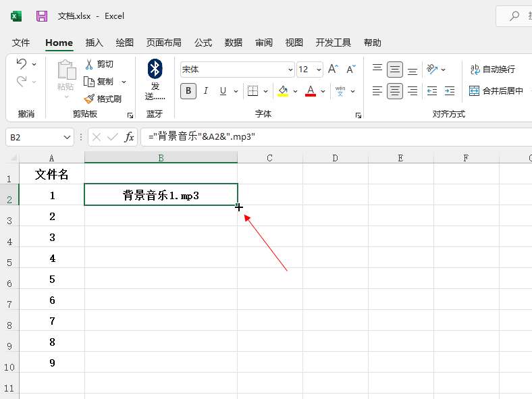
Task: Select cell A1 containing 文件名
Action: point(52,174)
